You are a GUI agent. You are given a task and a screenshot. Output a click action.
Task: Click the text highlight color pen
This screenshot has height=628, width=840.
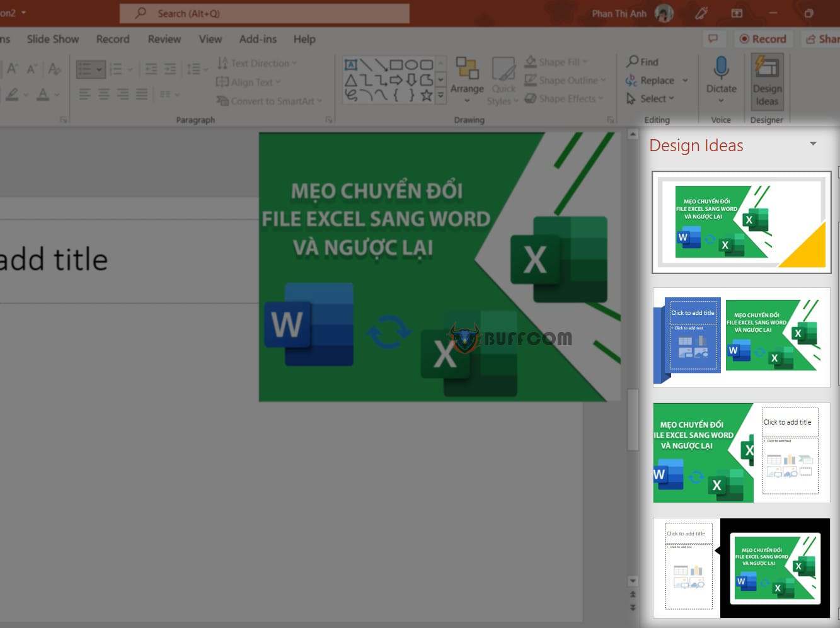[11, 95]
